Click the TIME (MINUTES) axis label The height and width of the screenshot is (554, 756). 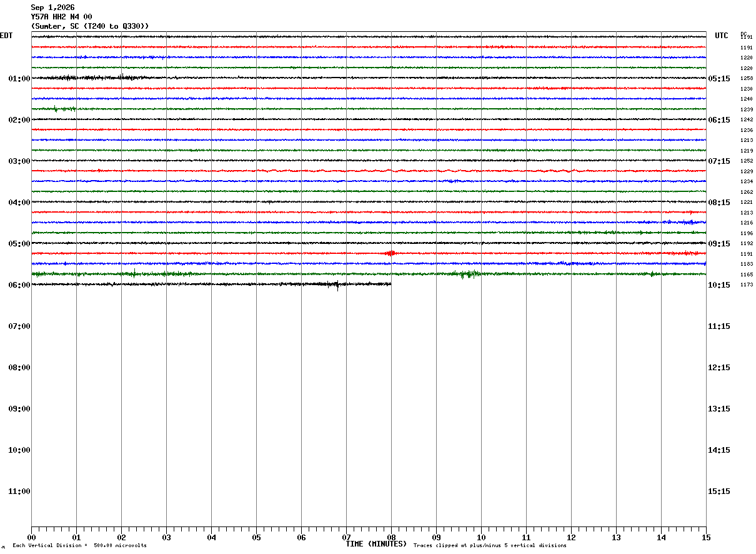376,544
